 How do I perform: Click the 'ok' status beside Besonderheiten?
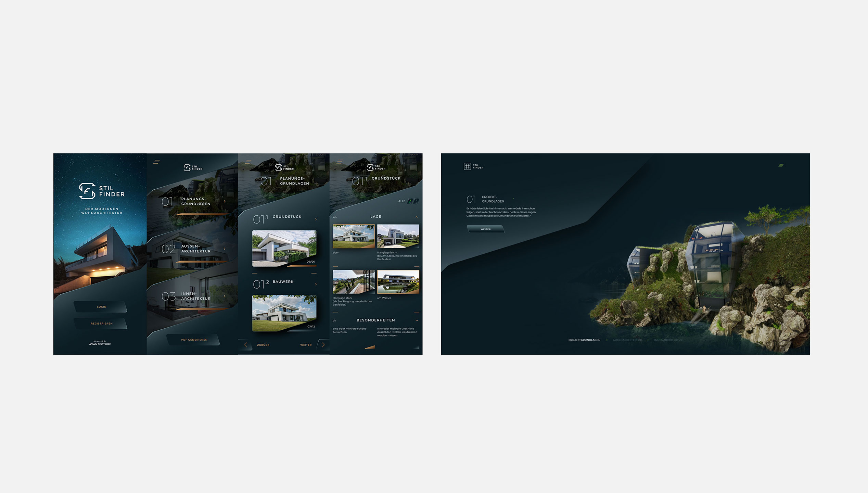click(334, 321)
